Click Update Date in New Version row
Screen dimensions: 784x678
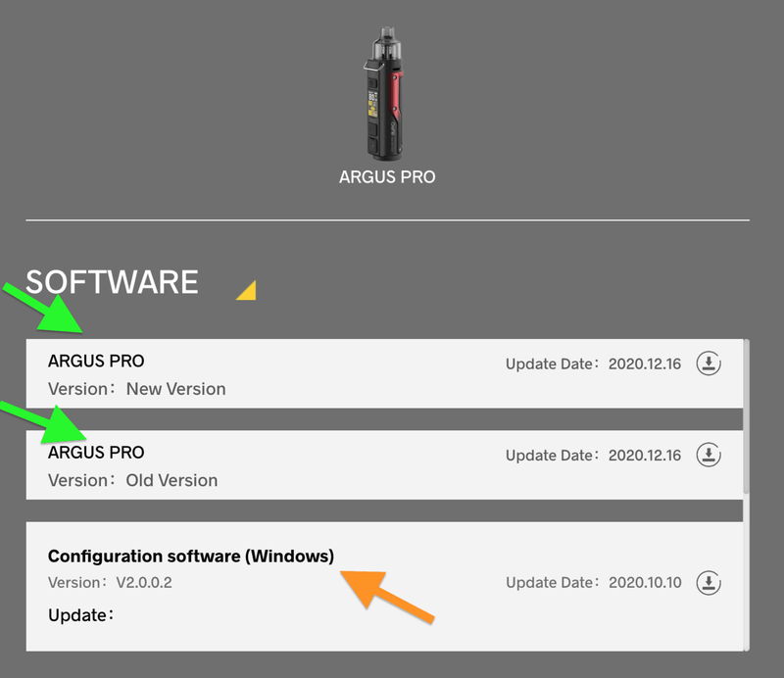593,364
